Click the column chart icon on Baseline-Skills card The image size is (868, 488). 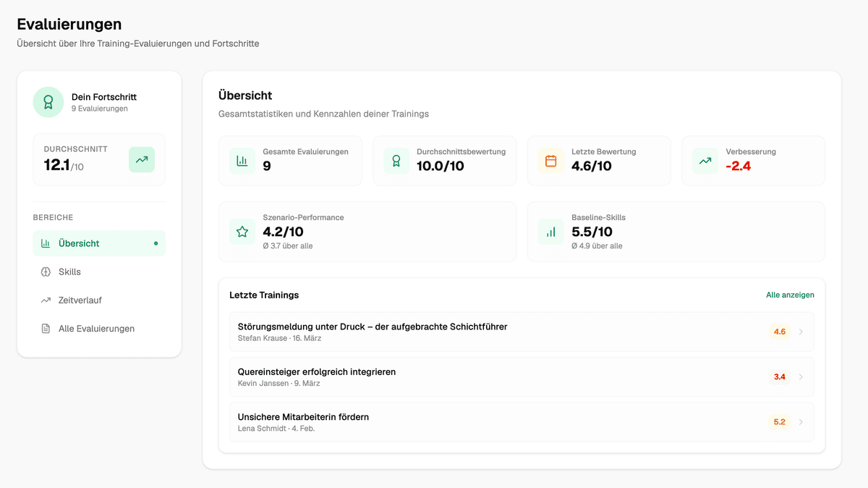(550, 232)
